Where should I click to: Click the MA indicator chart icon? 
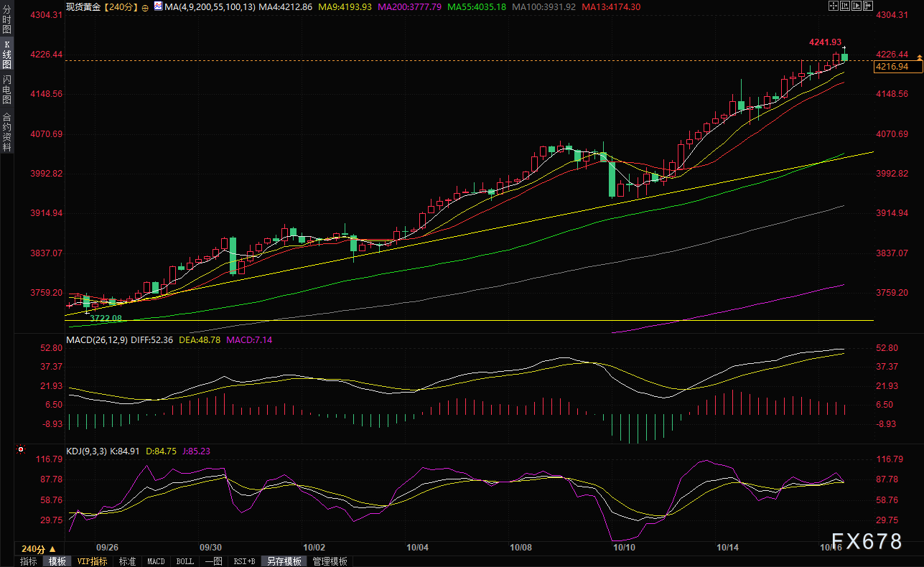[x=157, y=6]
